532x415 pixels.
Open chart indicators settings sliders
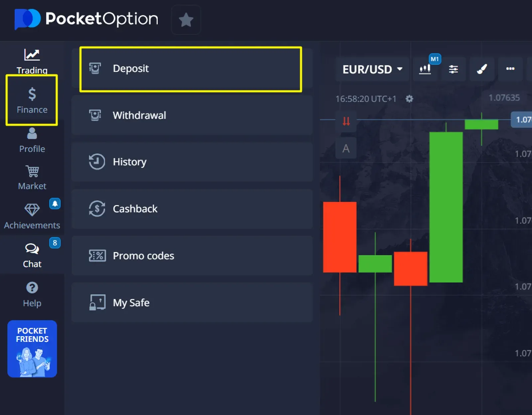coord(453,69)
